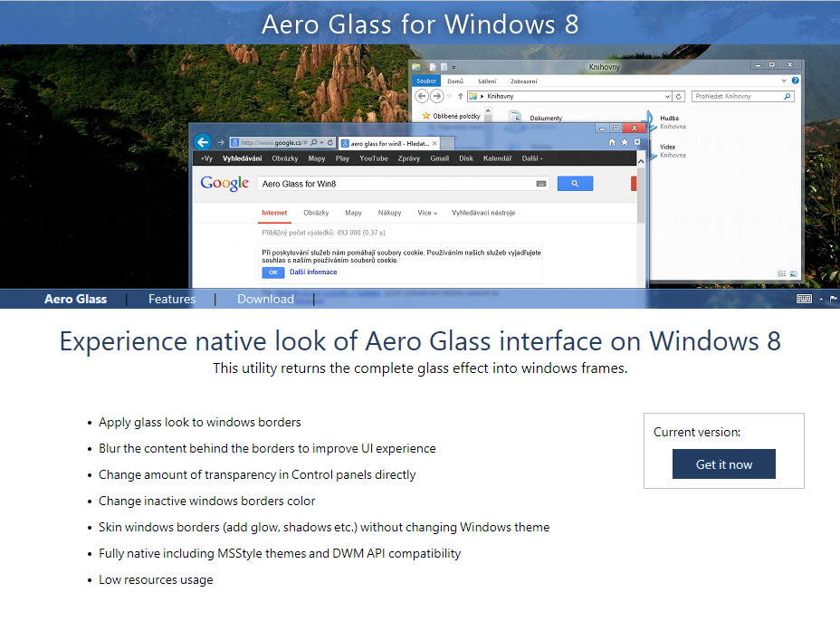
Task: Click the blue Google search magnifier button
Action: point(575,184)
